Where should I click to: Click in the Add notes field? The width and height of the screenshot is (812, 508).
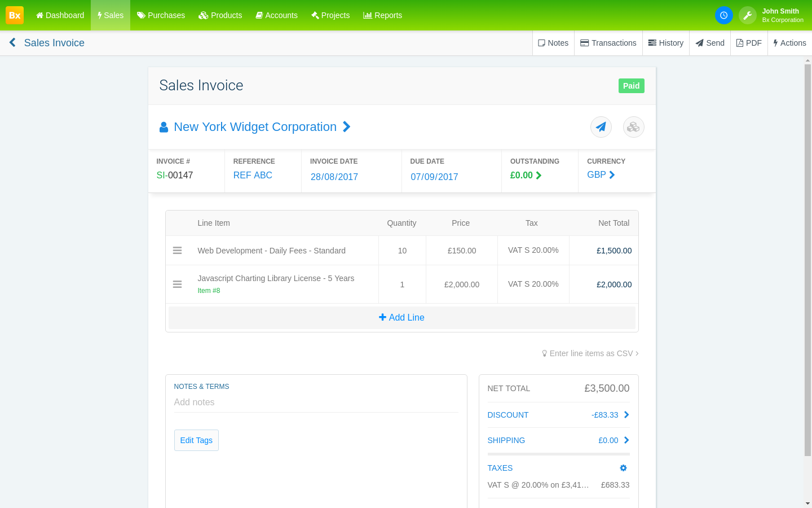[316, 402]
